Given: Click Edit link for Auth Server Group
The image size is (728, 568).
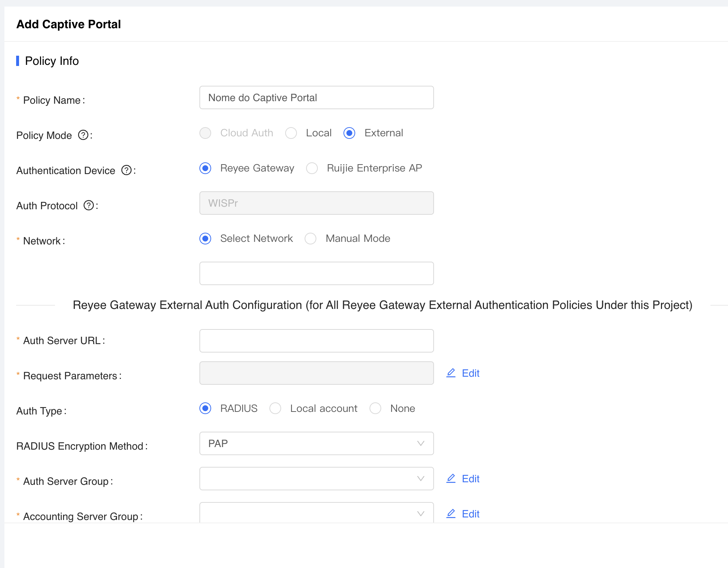Looking at the screenshot, I should pos(471,479).
